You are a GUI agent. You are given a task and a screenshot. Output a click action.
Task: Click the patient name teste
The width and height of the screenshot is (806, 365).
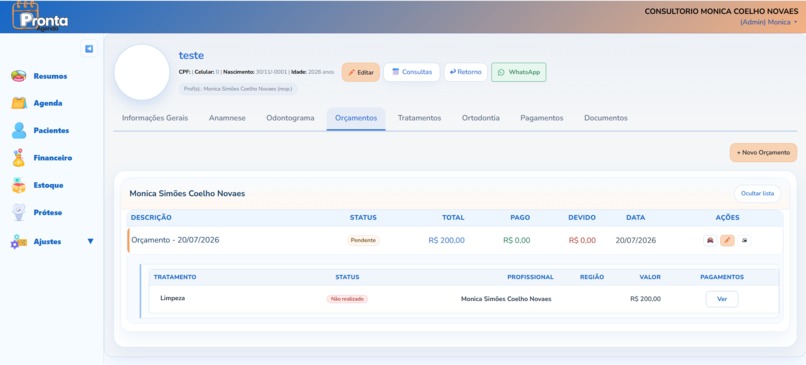191,56
